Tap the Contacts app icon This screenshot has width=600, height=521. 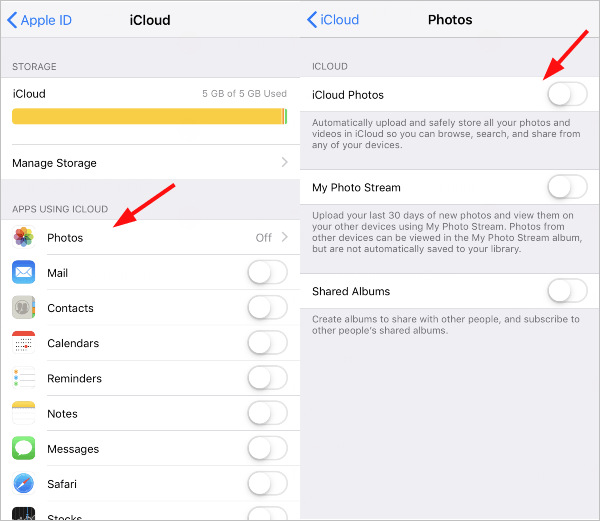(23, 308)
